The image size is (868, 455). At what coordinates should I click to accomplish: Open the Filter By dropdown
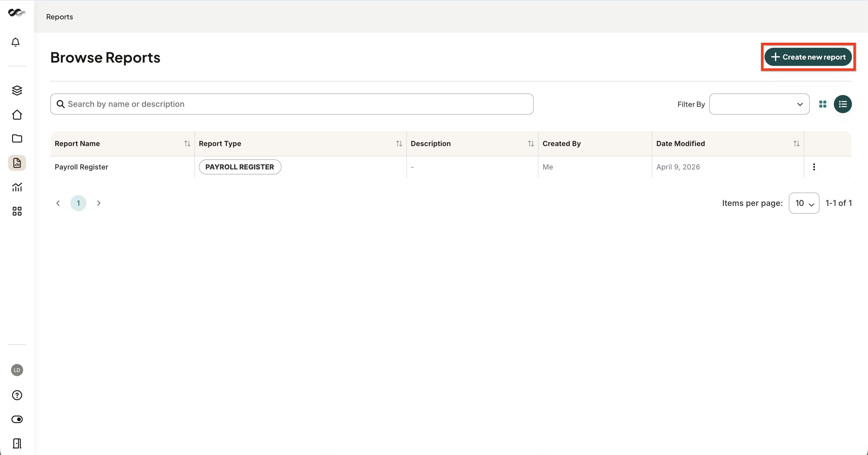click(x=759, y=104)
